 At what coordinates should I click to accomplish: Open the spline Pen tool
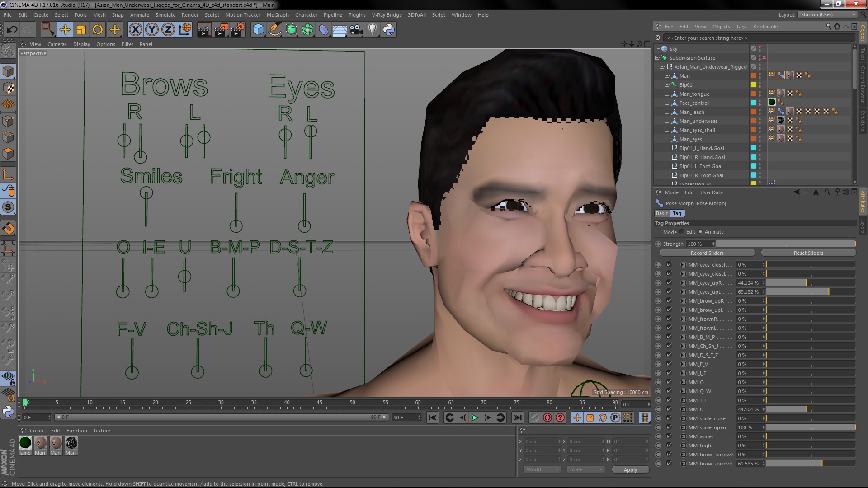[x=274, y=30]
